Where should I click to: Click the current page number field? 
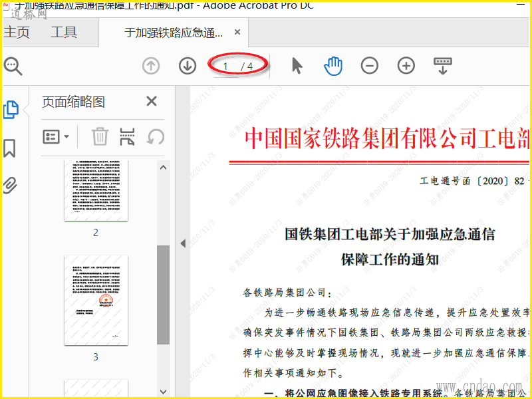coord(225,66)
